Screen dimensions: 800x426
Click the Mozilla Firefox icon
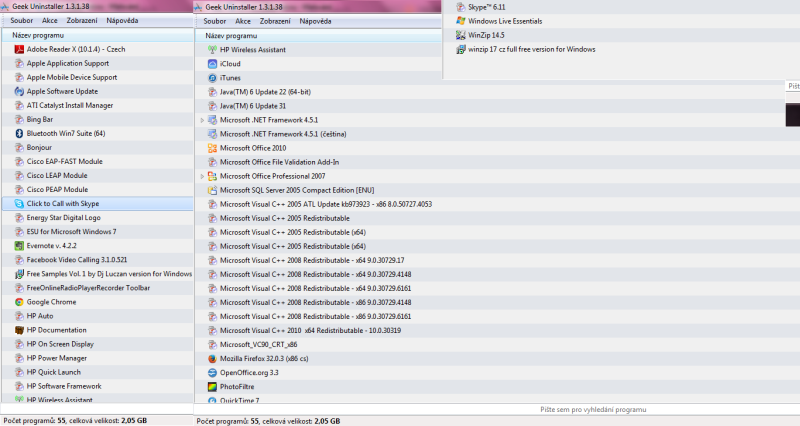pos(212,358)
